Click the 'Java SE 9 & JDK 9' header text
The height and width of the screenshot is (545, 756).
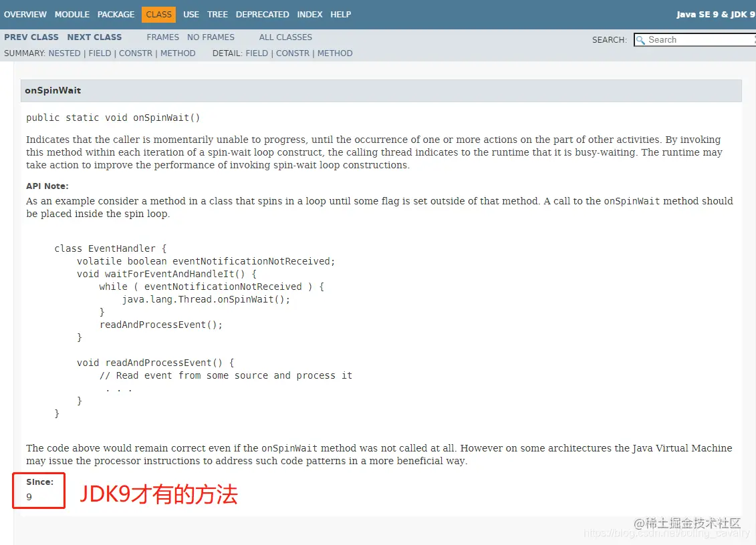715,15
